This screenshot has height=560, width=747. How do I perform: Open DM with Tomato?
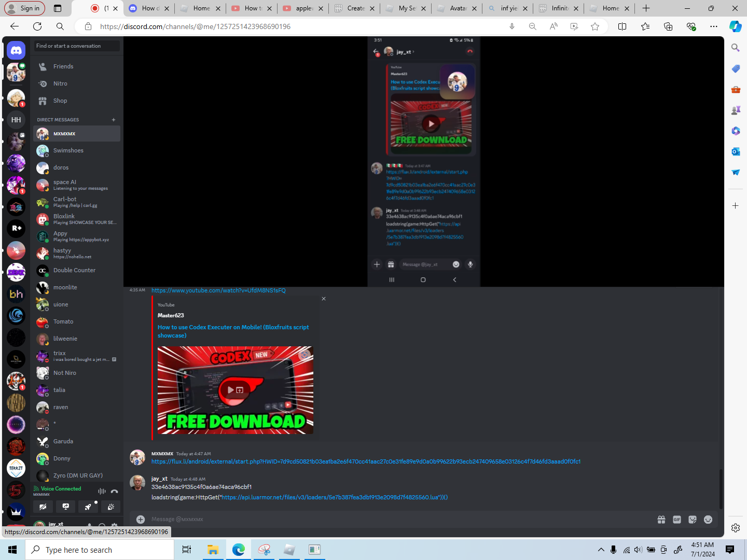coord(77,321)
